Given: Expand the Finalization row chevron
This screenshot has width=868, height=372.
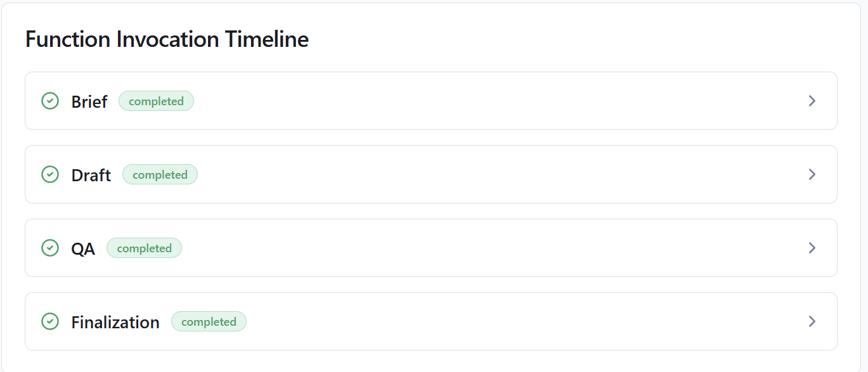Looking at the screenshot, I should [812, 321].
